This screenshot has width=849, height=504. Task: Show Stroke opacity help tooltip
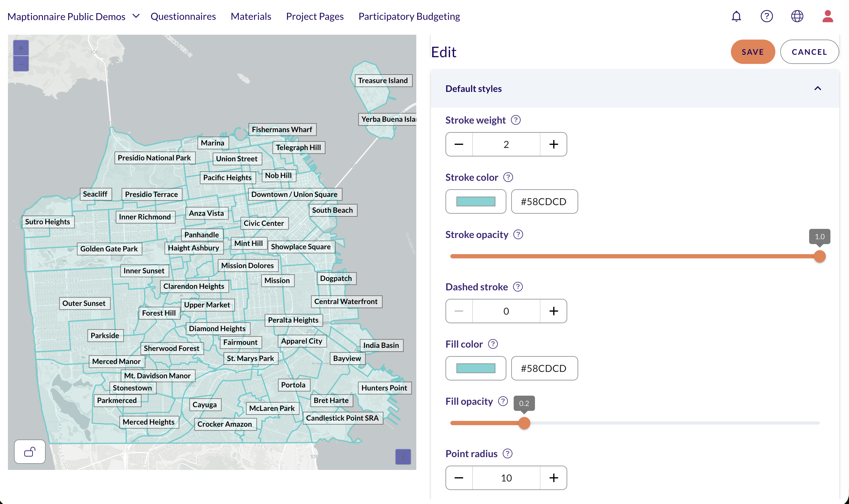pos(518,234)
